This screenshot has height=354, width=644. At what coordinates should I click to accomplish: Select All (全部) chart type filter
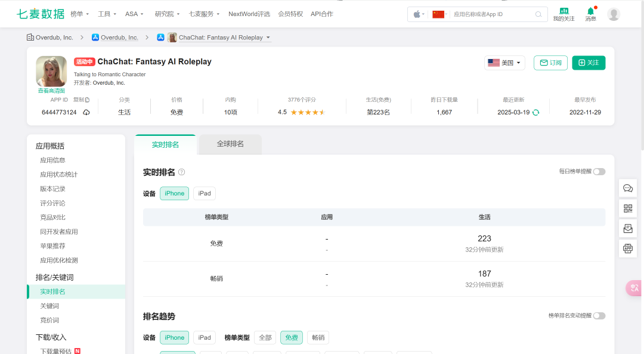point(265,337)
